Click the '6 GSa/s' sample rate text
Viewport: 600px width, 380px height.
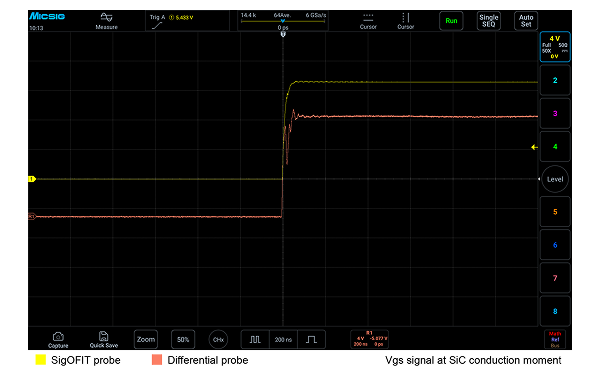(x=316, y=15)
